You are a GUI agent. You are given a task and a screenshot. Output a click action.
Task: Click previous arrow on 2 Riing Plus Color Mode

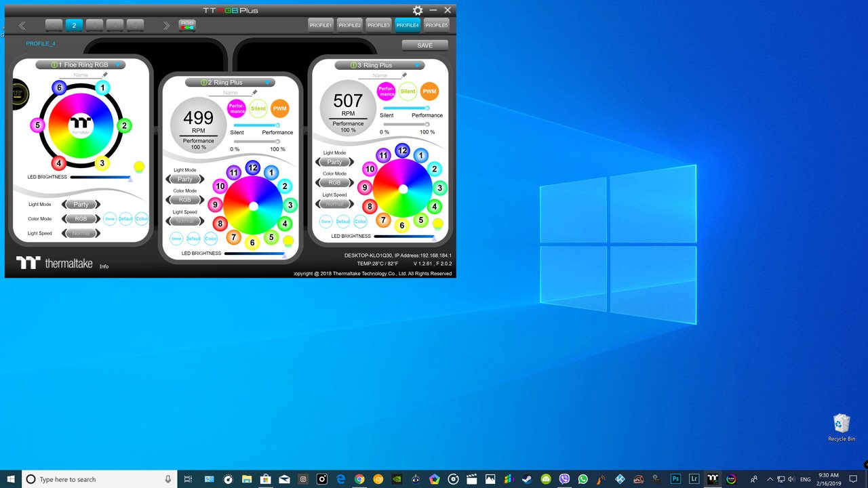tap(169, 200)
